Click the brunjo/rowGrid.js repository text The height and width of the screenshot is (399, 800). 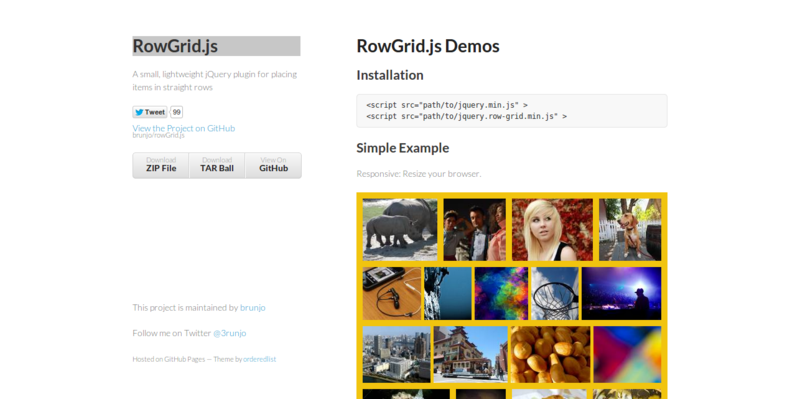tap(159, 136)
